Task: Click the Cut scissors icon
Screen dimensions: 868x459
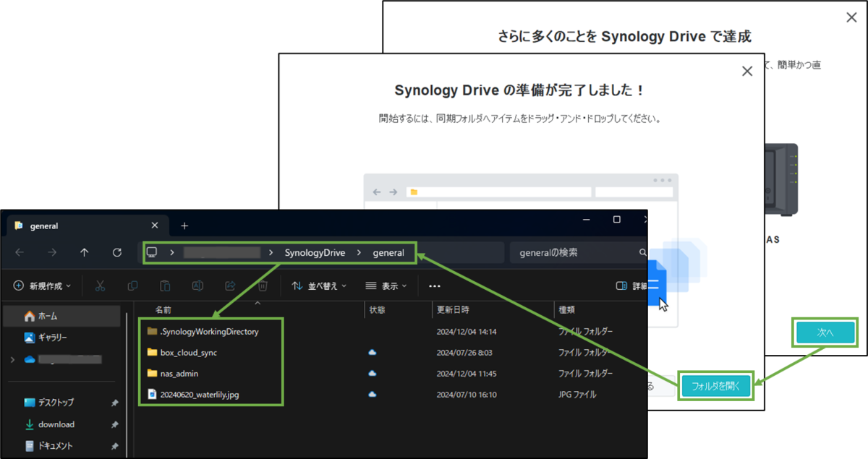Action: coord(101,286)
